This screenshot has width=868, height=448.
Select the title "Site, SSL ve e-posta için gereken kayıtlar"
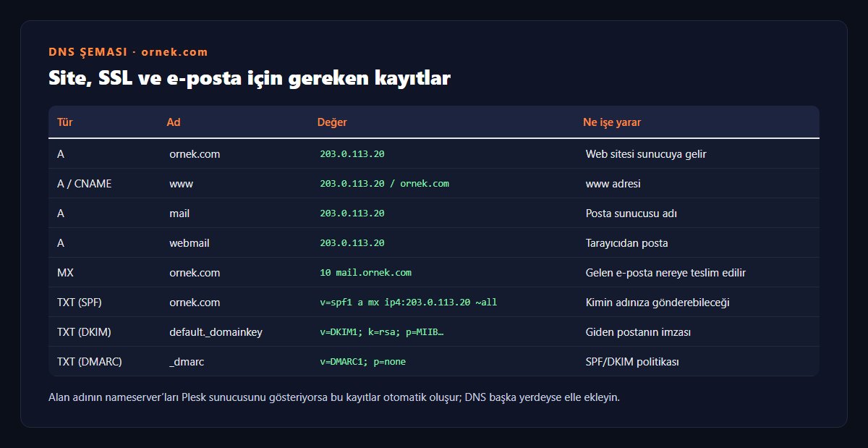click(249, 78)
